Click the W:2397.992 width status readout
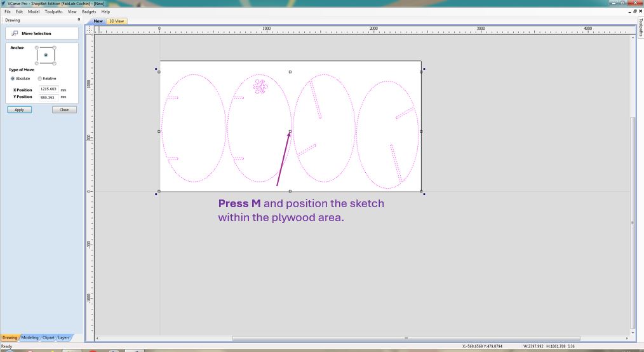The width and height of the screenshot is (644, 352). click(x=533, y=346)
